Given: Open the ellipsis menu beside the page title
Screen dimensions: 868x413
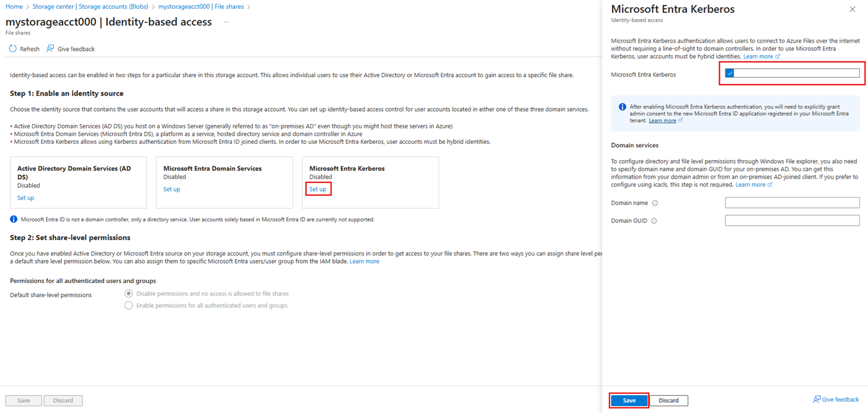Looking at the screenshot, I should click(x=226, y=22).
